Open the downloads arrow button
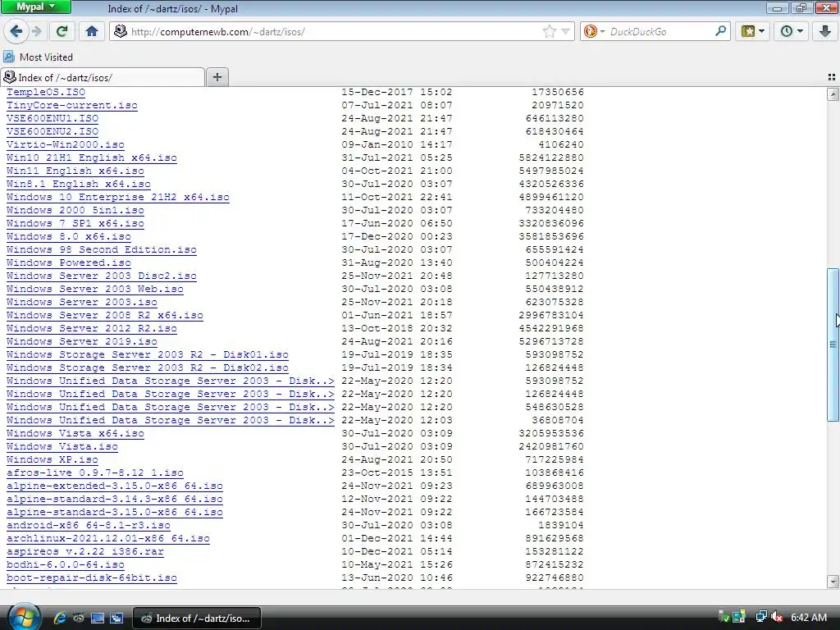 click(x=825, y=32)
